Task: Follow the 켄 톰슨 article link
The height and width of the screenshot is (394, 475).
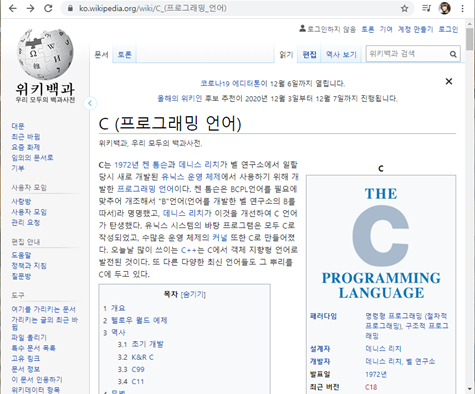Action: pos(155,165)
